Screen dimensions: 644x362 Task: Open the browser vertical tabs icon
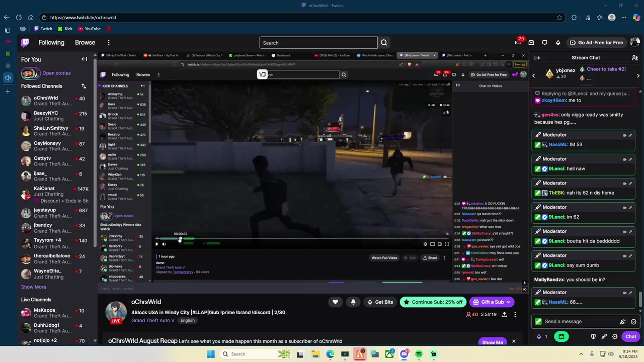click(x=8, y=30)
